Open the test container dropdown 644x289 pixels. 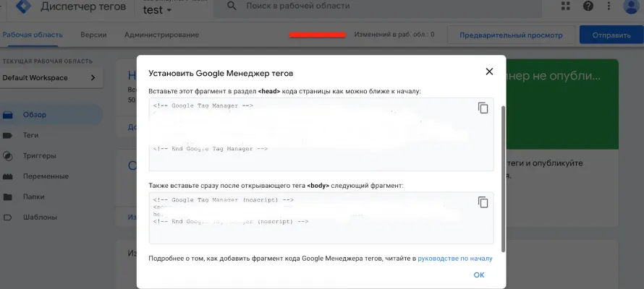point(157,10)
